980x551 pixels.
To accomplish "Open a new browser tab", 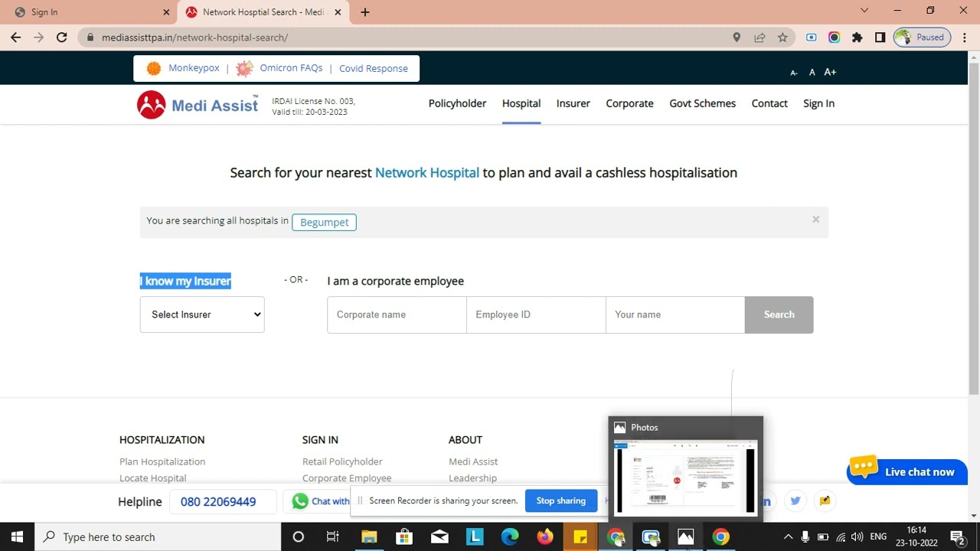I will pyautogui.click(x=365, y=12).
